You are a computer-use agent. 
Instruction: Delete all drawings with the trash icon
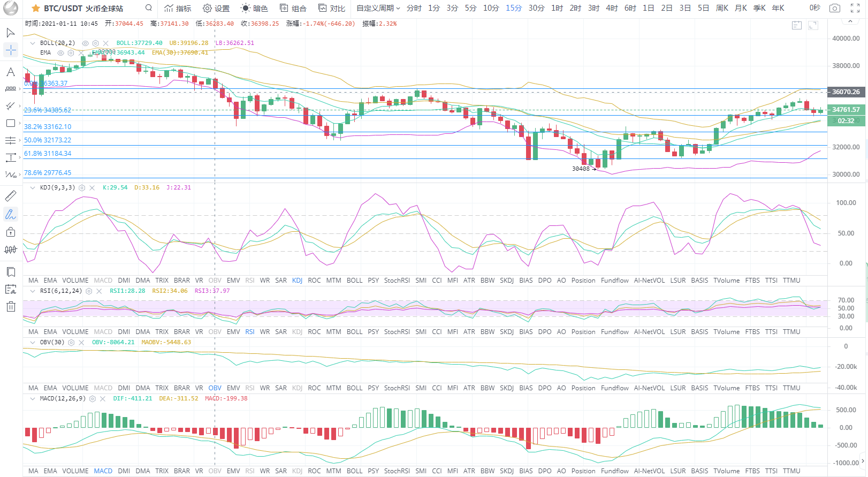[x=10, y=307]
